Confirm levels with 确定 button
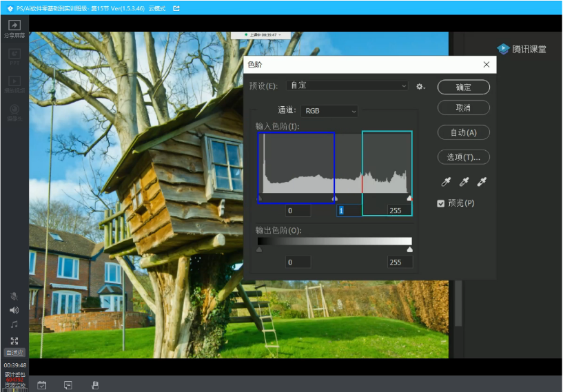The height and width of the screenshot is (392, 563). pyautogui.click(x=463, y=87)
